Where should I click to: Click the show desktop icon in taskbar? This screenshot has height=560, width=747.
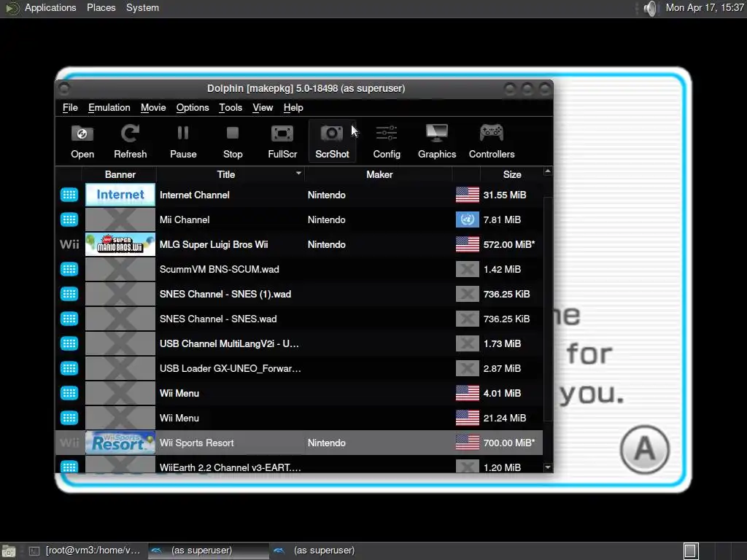click(9, 551)
